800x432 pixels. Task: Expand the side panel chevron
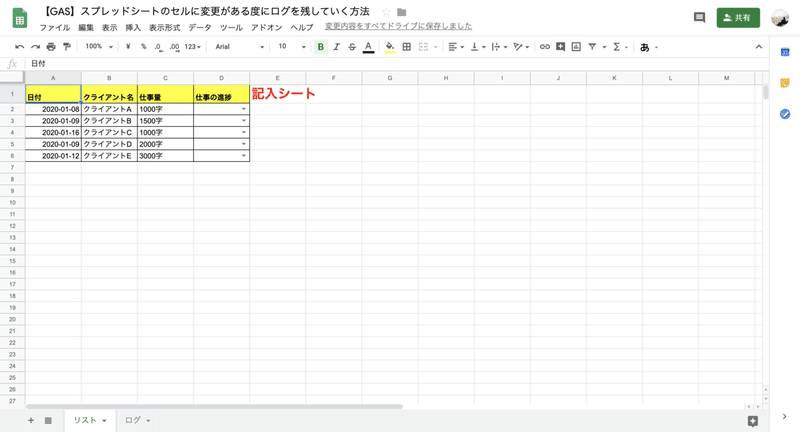tap(785, 417)
